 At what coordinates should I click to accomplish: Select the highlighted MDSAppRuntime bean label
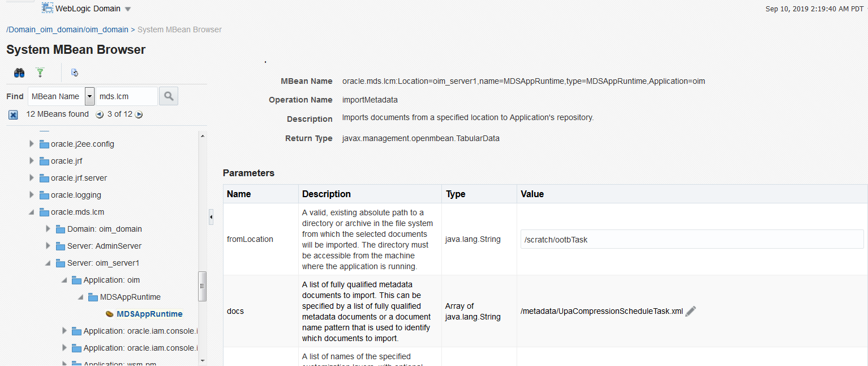149,314
